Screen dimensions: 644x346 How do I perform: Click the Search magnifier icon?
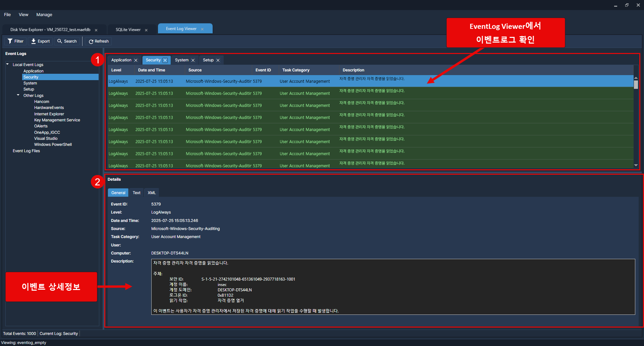60,41
